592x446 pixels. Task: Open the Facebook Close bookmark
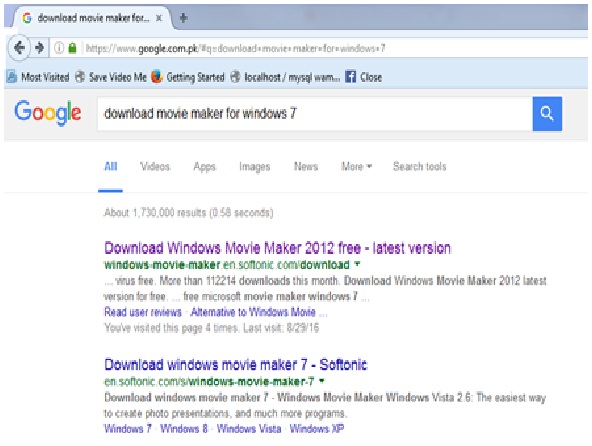pos(364,77)
